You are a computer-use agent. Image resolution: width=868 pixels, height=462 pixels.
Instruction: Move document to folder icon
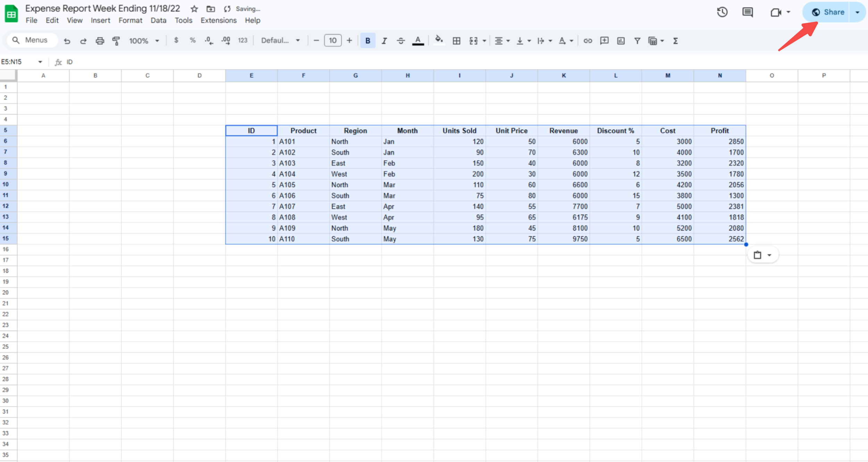211,9
